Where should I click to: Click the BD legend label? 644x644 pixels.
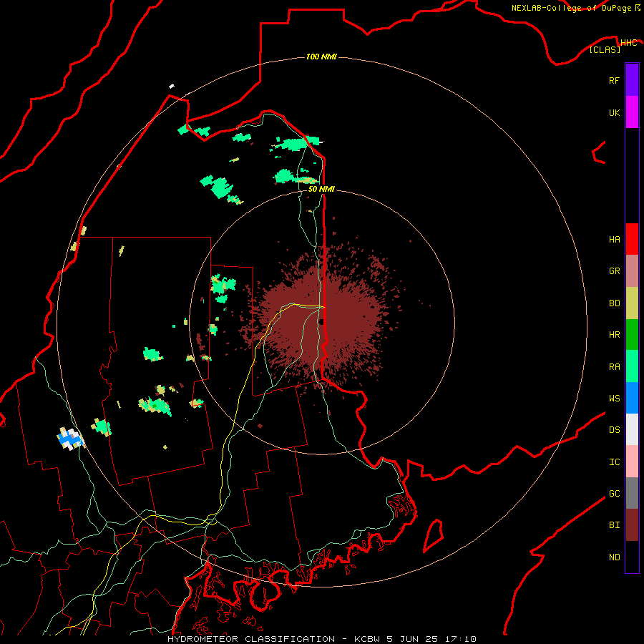614,303
